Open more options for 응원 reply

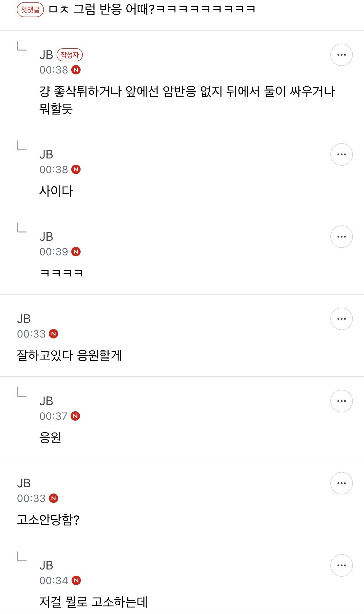(341, 401)
